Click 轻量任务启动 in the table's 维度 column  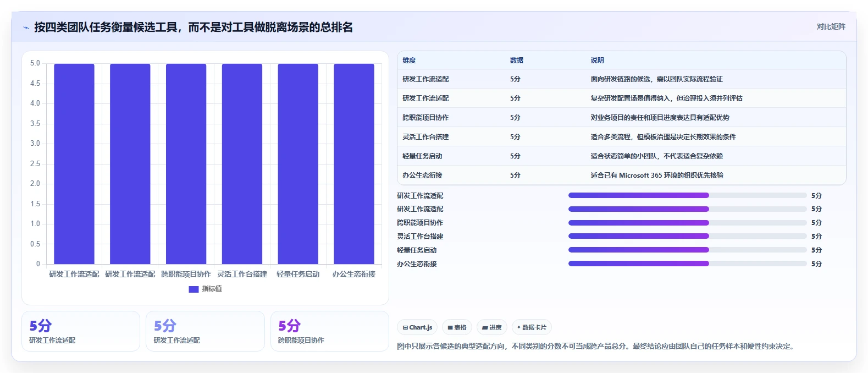pyautogui.click(x=422, y=156)
